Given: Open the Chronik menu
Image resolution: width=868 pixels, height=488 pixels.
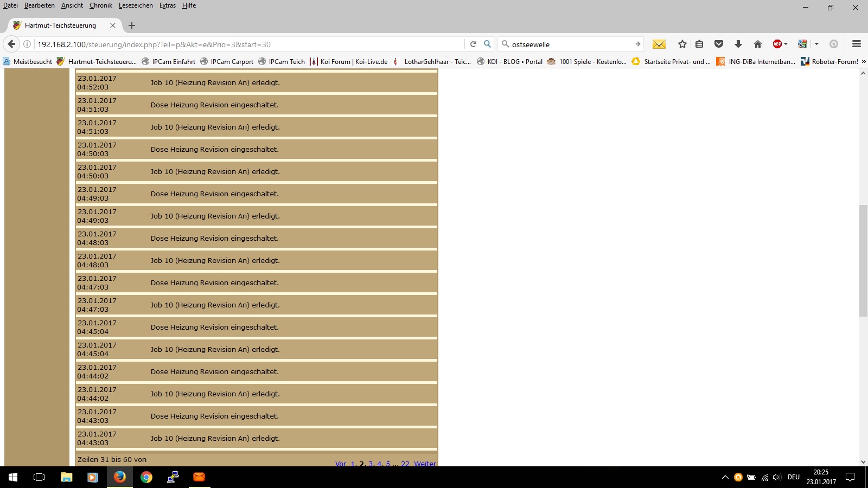Looking at the screenshot, I should pos(100,5).
